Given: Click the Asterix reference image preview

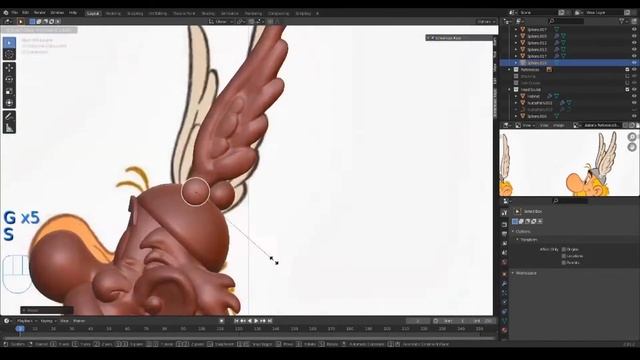Looking at the screenshot, I should 569,163.
